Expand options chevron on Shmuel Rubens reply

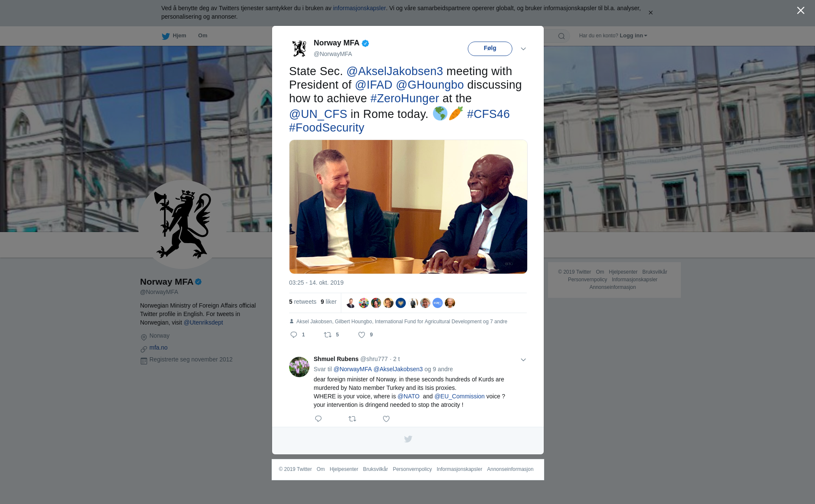(x=523, y=360)
